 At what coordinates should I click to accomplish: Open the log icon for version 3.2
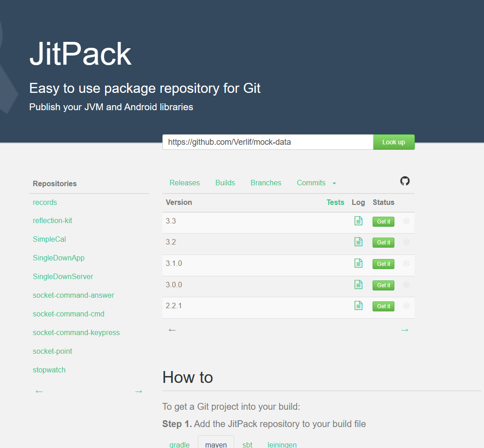pyautogui.click(x=358, y=242)
